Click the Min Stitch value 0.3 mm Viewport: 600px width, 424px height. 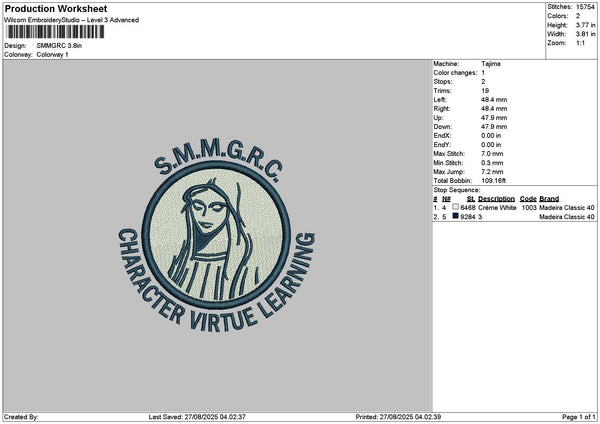pyautogui.click(x=492, y=163)
